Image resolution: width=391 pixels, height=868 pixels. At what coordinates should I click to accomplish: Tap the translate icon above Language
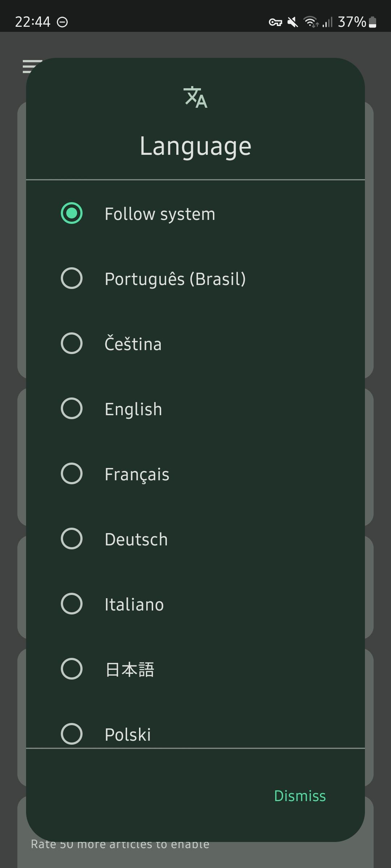pos(195,97)
